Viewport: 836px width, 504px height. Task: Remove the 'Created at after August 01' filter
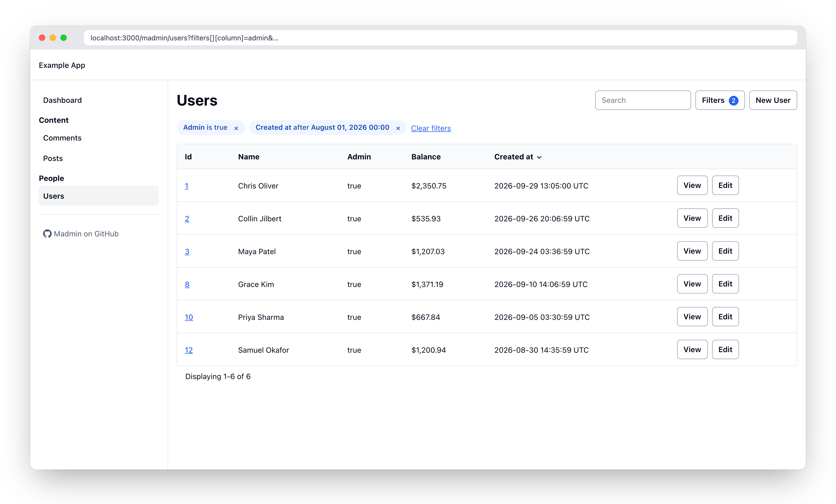pos(398,128)
